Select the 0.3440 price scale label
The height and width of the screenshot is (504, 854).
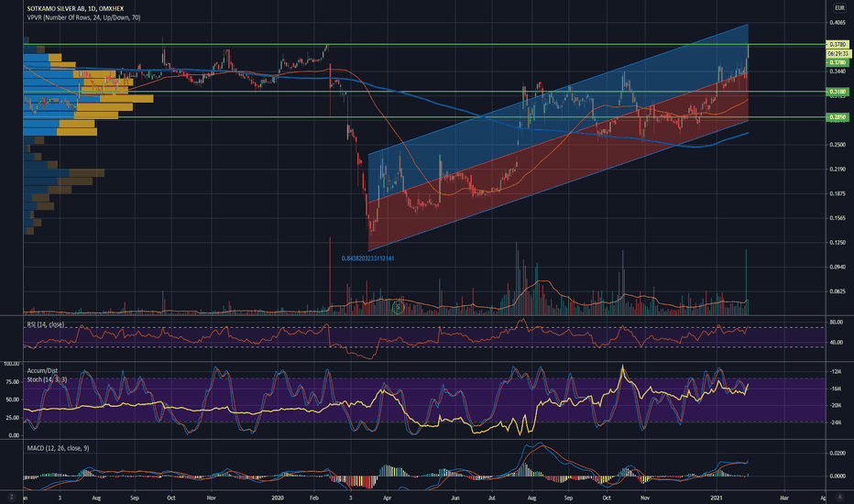click(838, 71)
